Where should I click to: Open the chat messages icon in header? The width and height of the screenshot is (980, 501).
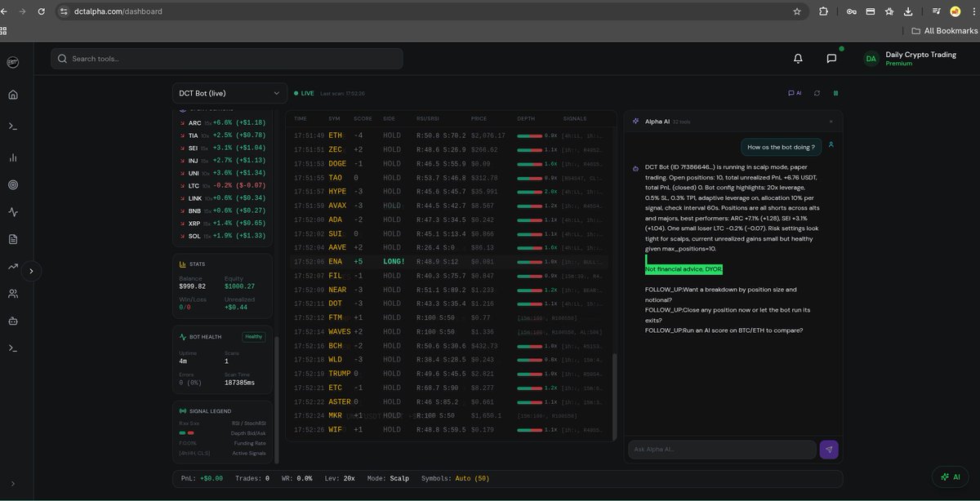831,59
